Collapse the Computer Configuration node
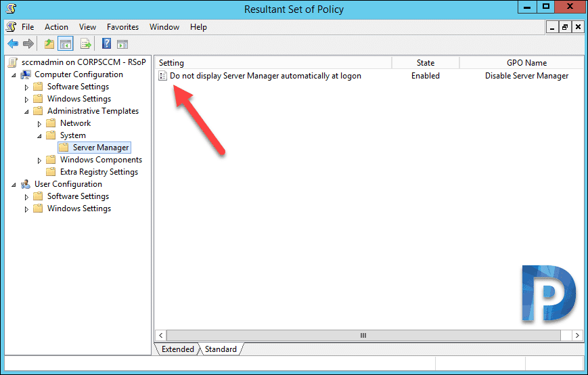This screenshot has height=375, width=588. click(x=14, y=75)
